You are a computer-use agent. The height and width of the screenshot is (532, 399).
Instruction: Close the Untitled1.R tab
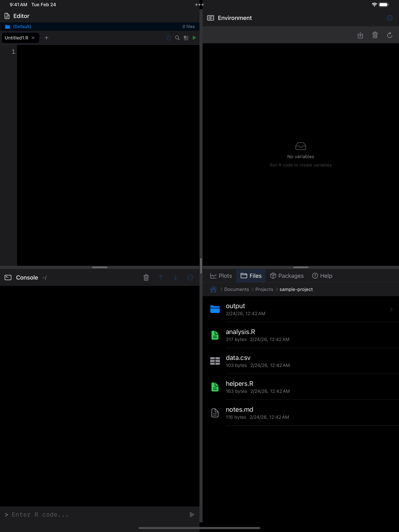pos(33,38)
